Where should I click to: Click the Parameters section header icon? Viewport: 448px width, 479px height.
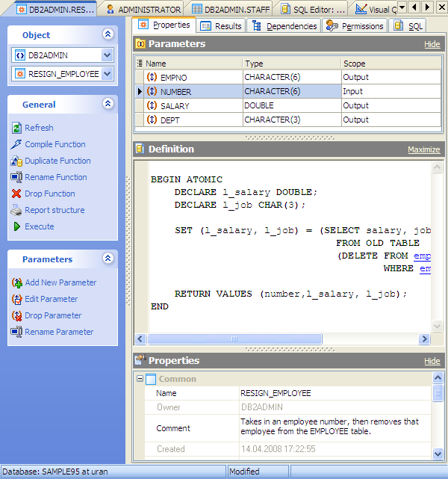[140, 44]
